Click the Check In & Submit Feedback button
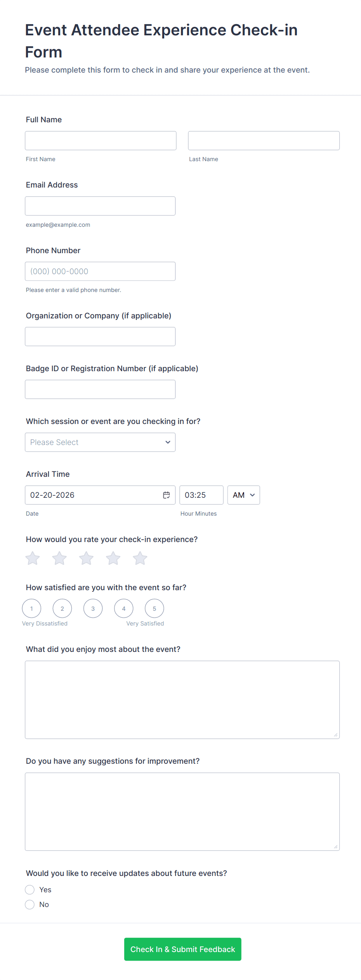The image size is (361, 980). [182, 949]
